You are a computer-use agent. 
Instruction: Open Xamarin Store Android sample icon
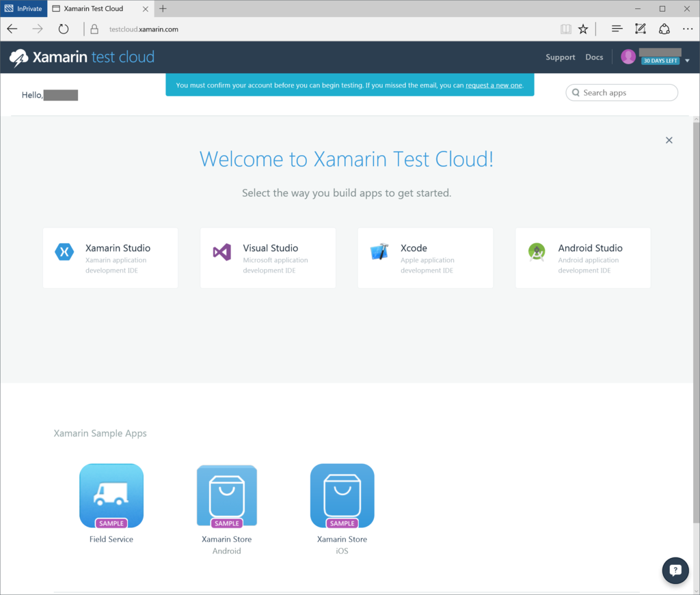[227, 496]
